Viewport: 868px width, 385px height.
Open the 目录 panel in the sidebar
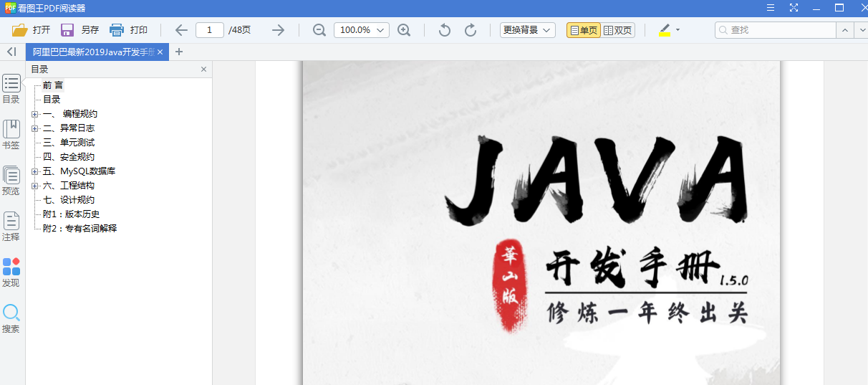pyautogui.click(x=11, y=89)
